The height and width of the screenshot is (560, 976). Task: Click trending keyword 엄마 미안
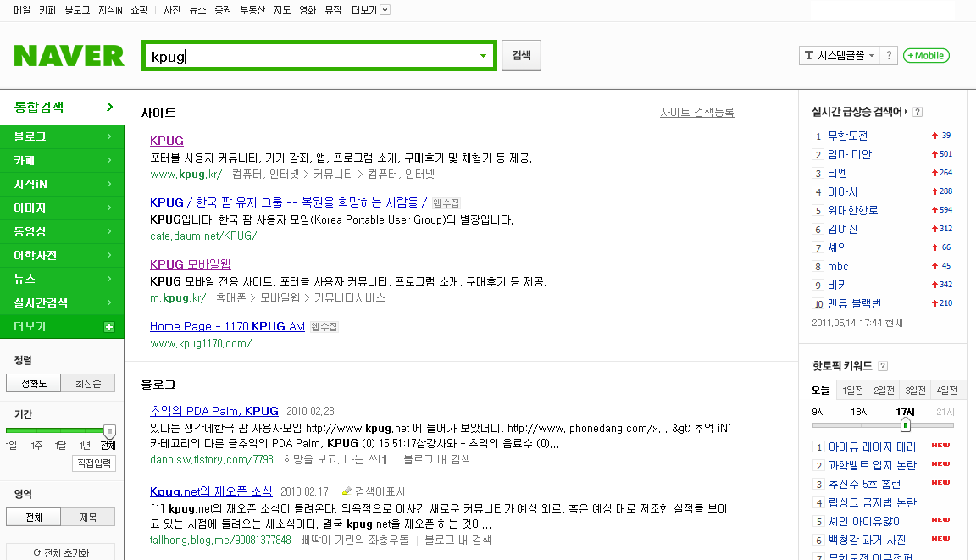coord(849,154)
